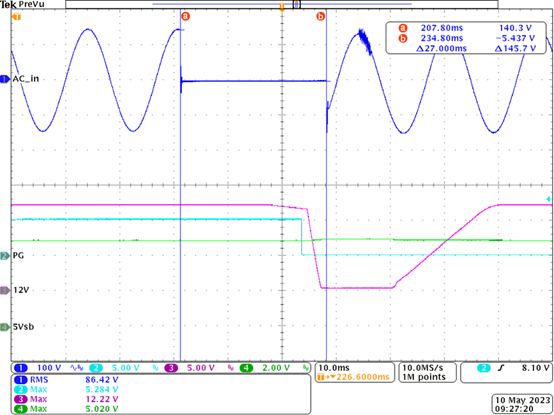This screenshot has height=415, width=554.
Task: Select cursor b marker at top of graticule
Action: [321, 16]
